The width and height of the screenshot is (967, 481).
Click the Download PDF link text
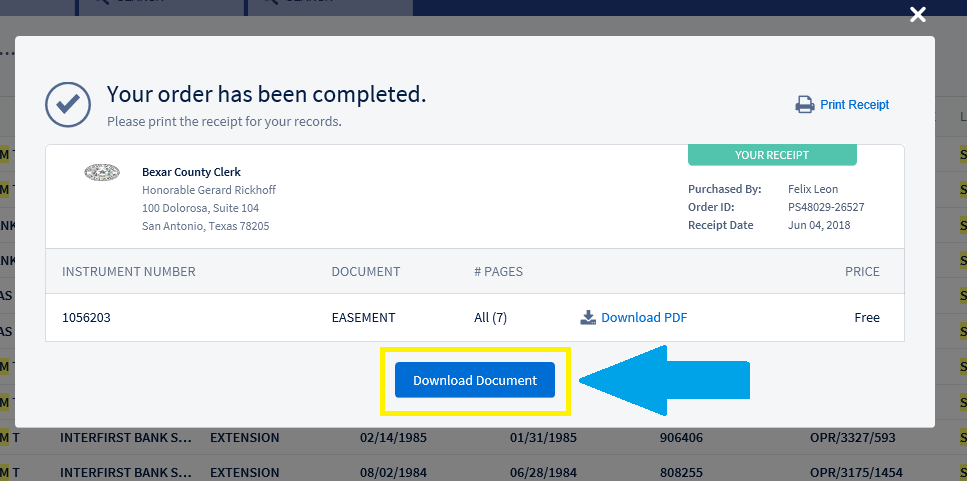(644, 318)
